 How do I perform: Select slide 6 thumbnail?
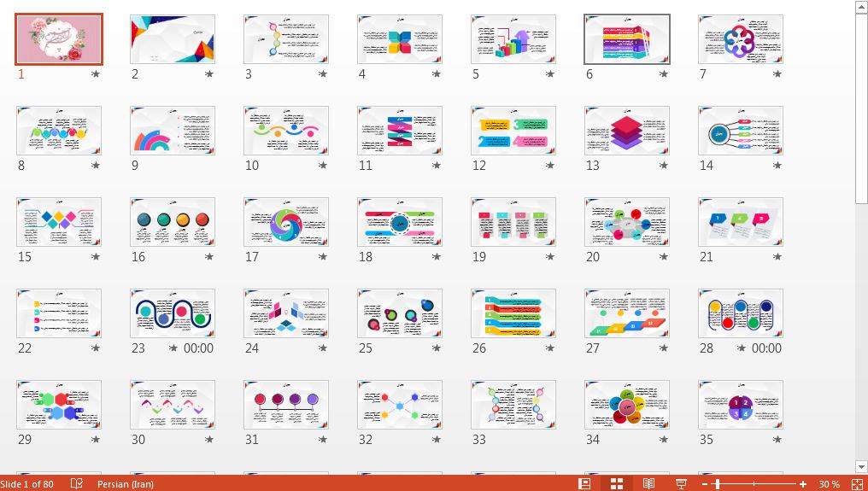click(626, 39)
